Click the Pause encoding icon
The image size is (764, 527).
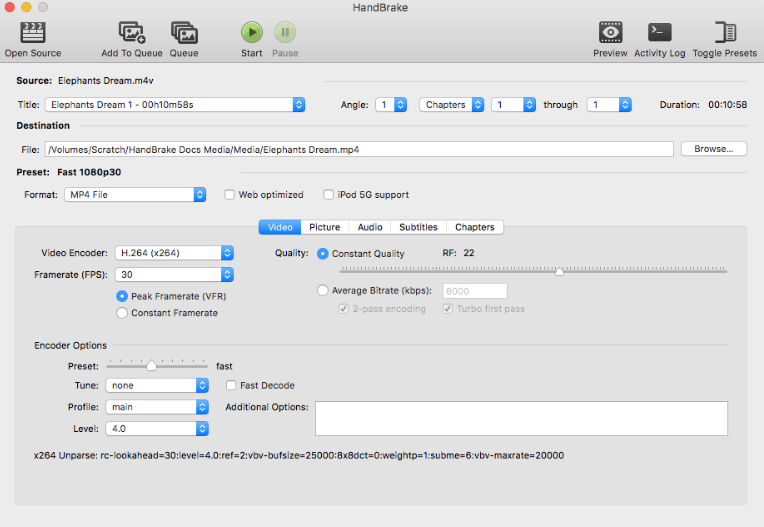285,33
